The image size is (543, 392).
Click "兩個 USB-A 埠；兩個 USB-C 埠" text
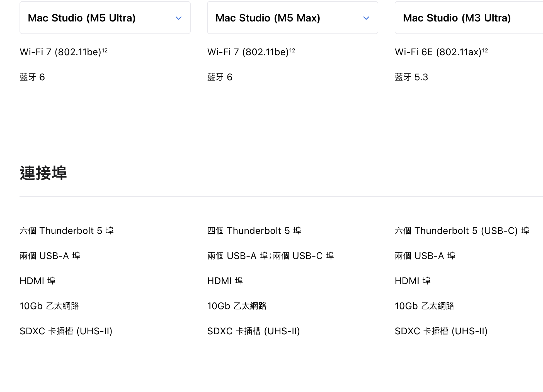[271, 256]
